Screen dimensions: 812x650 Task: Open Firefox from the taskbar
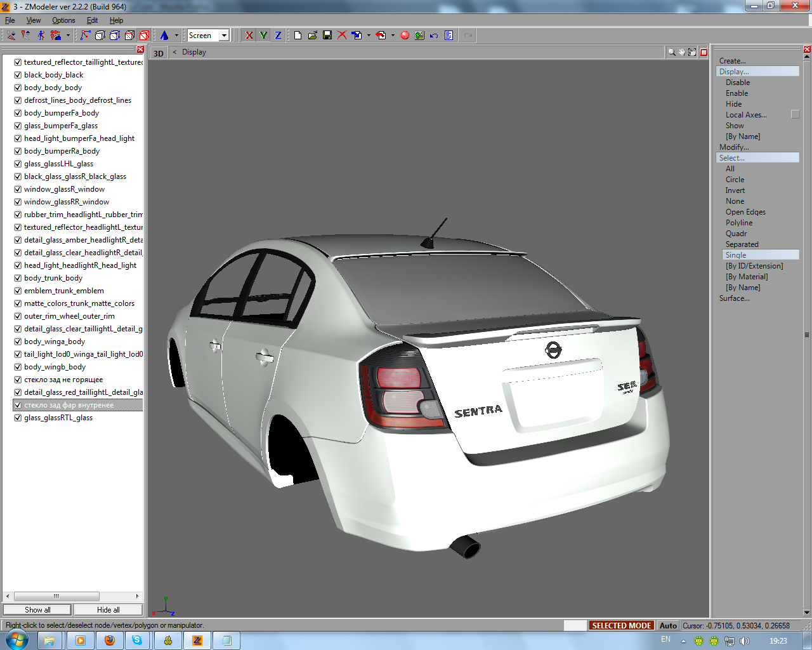point(109,640)
